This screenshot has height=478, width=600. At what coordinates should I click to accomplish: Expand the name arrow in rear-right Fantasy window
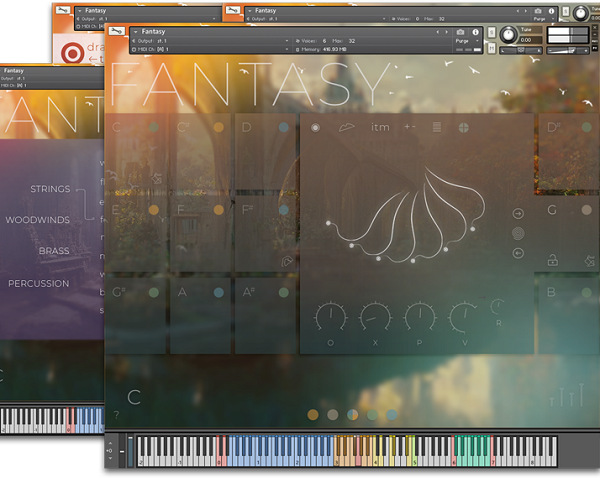(x=249, y=11)
